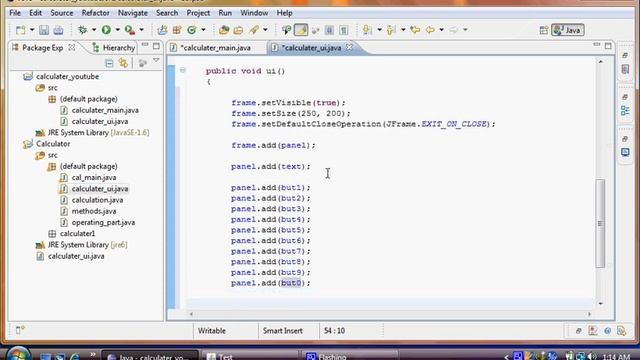
Task: Run the program with green Run icon
Action: tap(106, 30)
